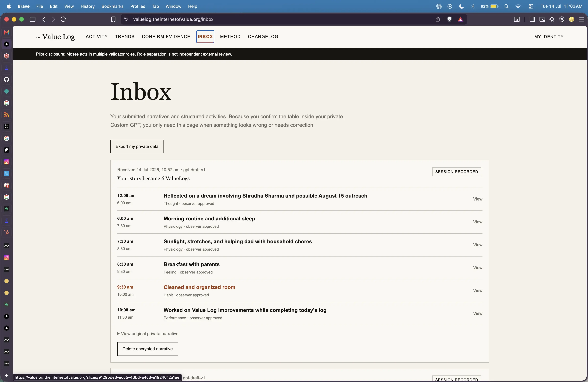The image size is (588, 382).
Task: Open the X (Twitter) sidebar tab
Action: pos(7,126)
